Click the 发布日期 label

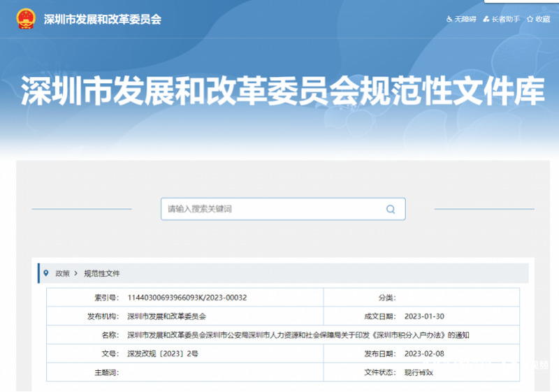pos(380,354)
